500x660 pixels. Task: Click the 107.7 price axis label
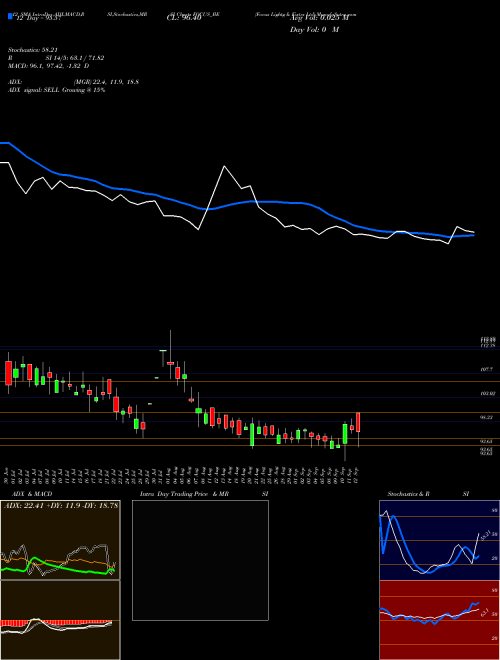[486, 369]
